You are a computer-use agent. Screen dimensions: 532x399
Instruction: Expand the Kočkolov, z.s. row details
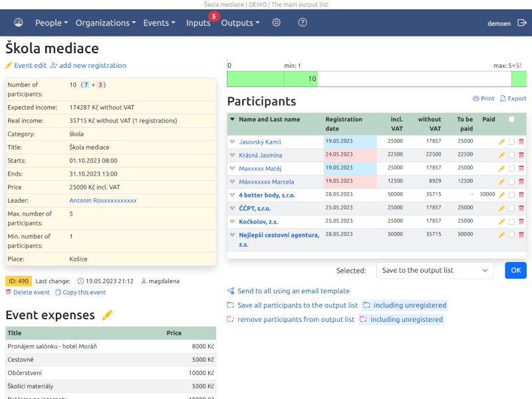(x=232, y=221)
